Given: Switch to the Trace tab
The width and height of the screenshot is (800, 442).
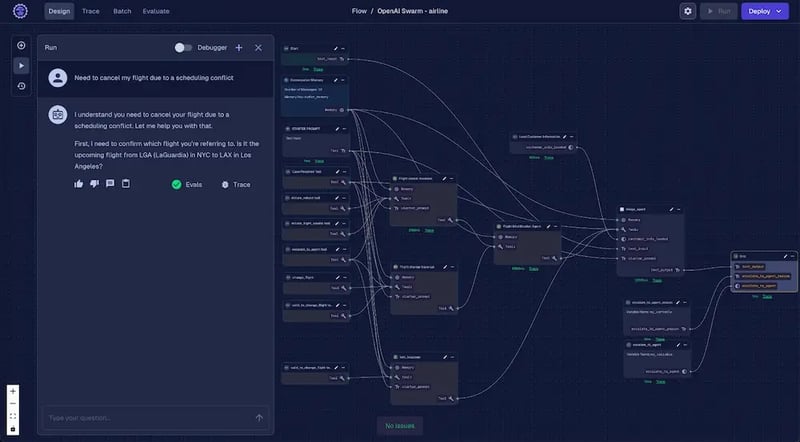Looking at the screenshot, I should [x=91, y=11].
